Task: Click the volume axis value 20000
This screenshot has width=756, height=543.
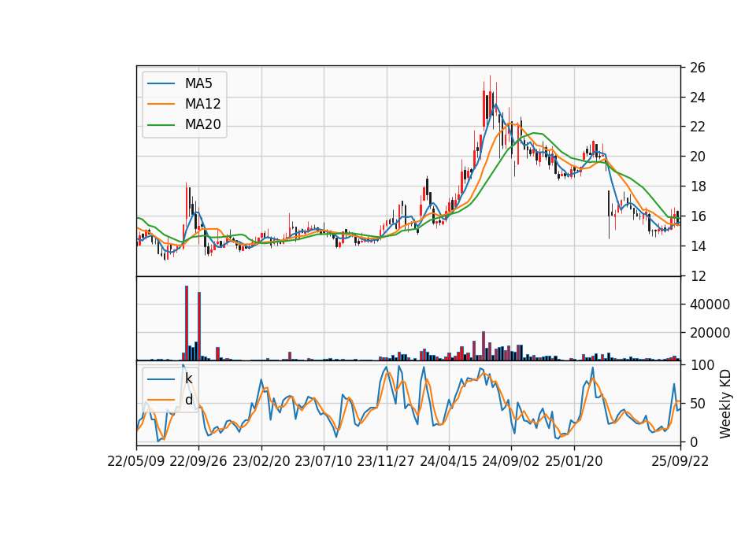Action: (x=710, y=333)
